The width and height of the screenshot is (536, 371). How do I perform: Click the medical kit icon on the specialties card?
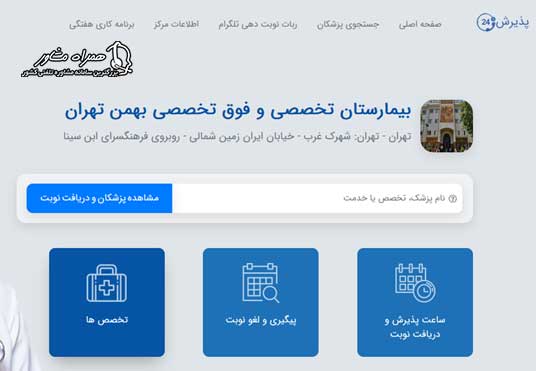coord(107,283)
